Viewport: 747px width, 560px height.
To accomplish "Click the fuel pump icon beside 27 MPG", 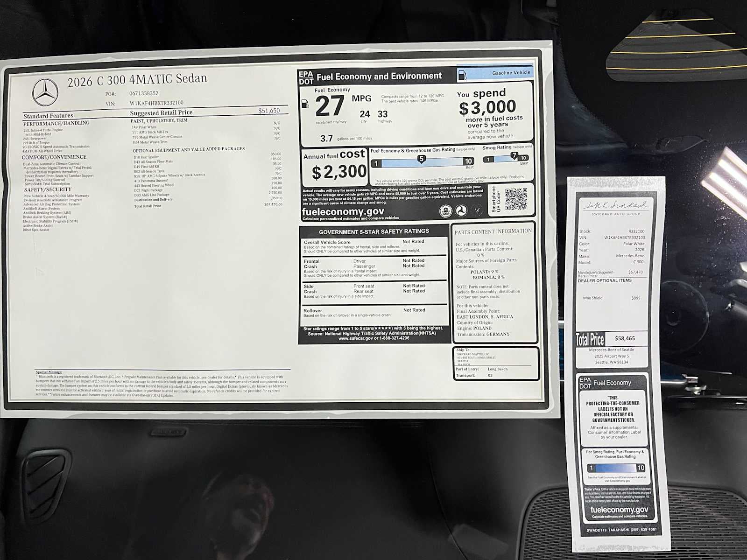I will (x=305, y=104).
